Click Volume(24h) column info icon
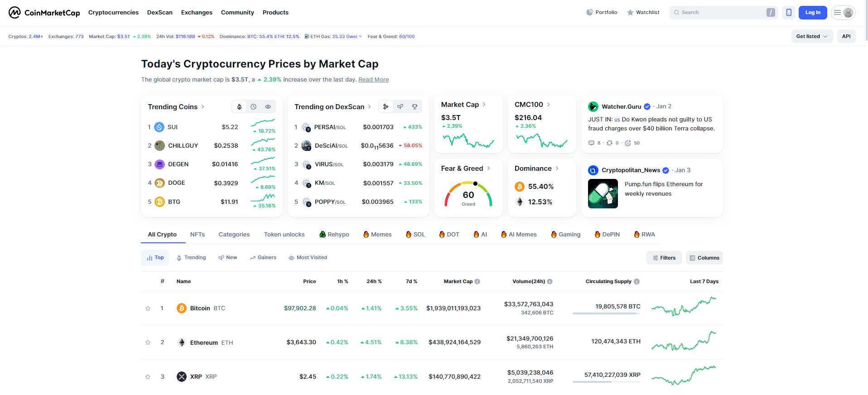 (550, 282)
